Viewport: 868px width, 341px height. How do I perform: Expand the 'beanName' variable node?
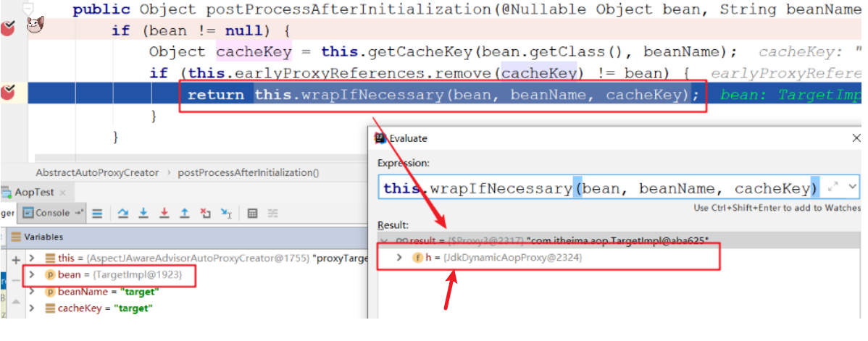point(32,292)
